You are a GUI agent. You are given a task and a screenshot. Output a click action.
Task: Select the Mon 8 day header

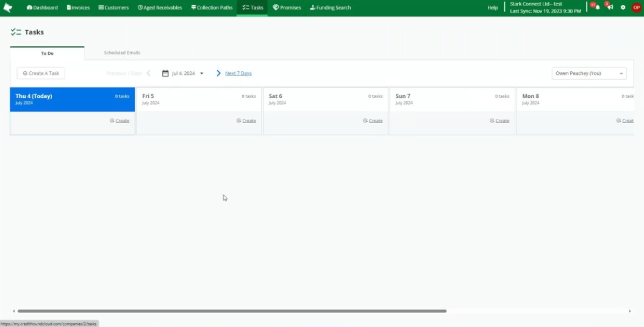(575, 99)
